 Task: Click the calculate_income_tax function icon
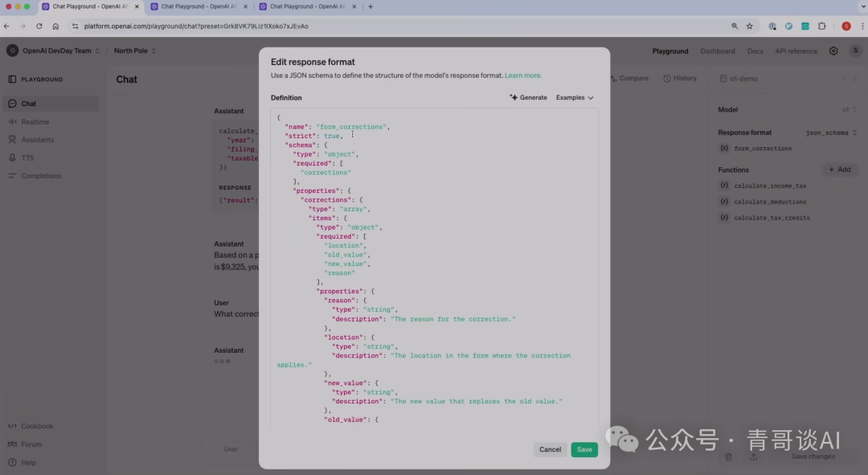click(x=724, y=186)
